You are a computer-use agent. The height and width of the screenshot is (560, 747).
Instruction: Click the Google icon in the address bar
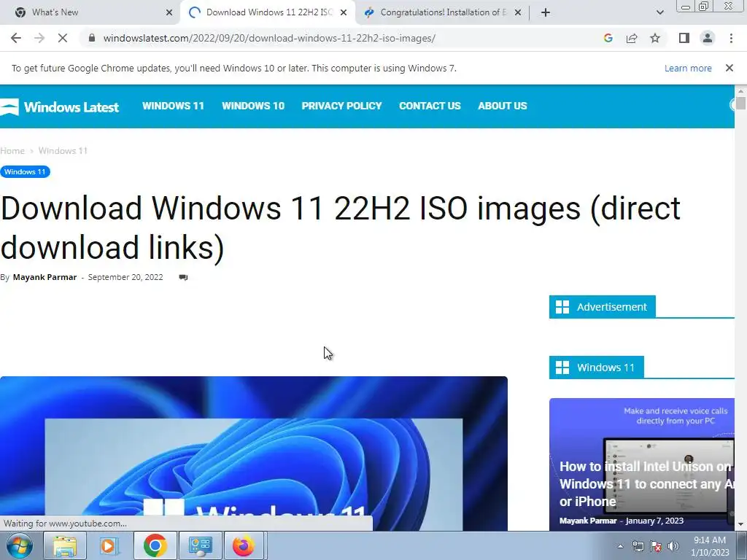point(608,38)
